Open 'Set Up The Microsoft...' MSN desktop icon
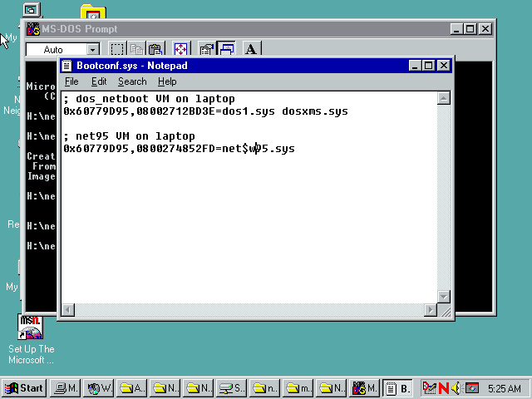Viewport: 532px width, 399px height. coord(31,339)
